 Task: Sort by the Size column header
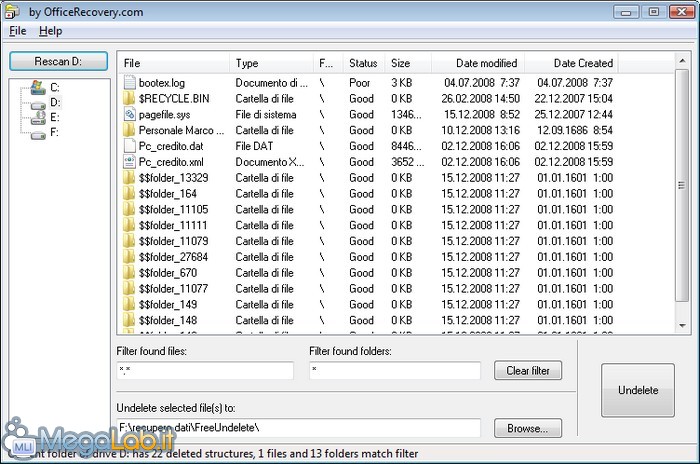point(408,63)
